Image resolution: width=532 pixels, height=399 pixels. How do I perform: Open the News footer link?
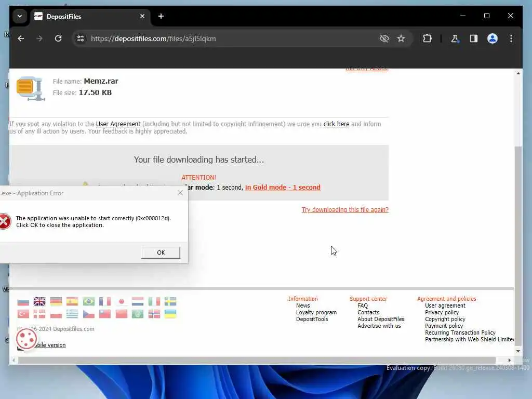pyautogui.click(x=303, y=305)
